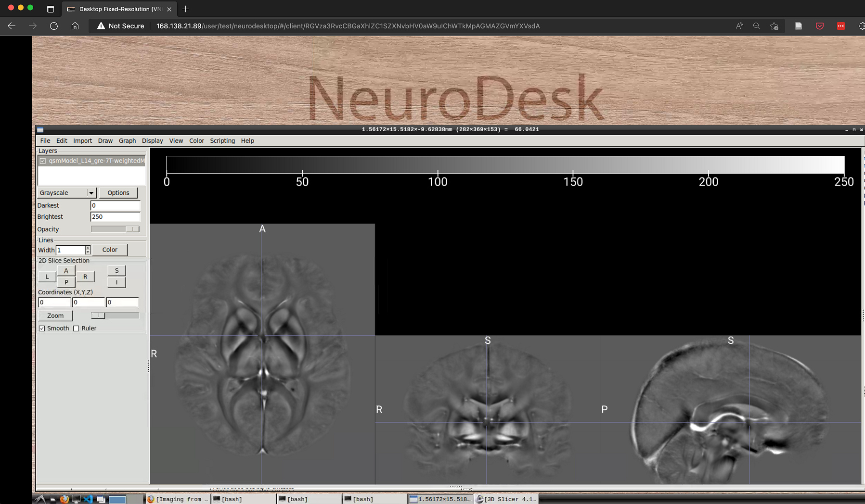Click the Color button in the Lines section
Screen dimensions: 865x504
point(109,250)
